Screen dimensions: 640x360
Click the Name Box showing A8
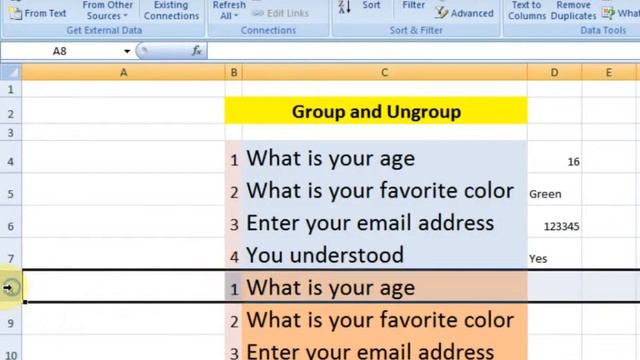point(60,51)
